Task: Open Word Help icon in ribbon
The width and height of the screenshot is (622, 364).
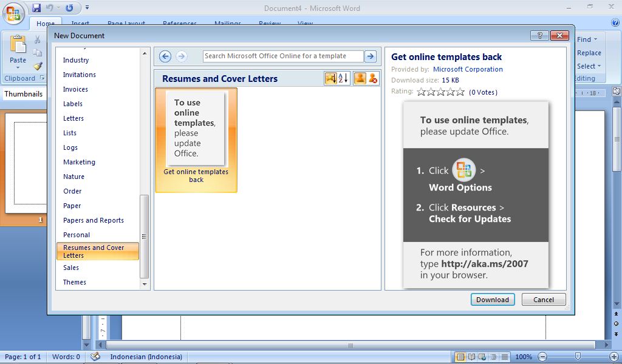Action: [x=616, y=23]
